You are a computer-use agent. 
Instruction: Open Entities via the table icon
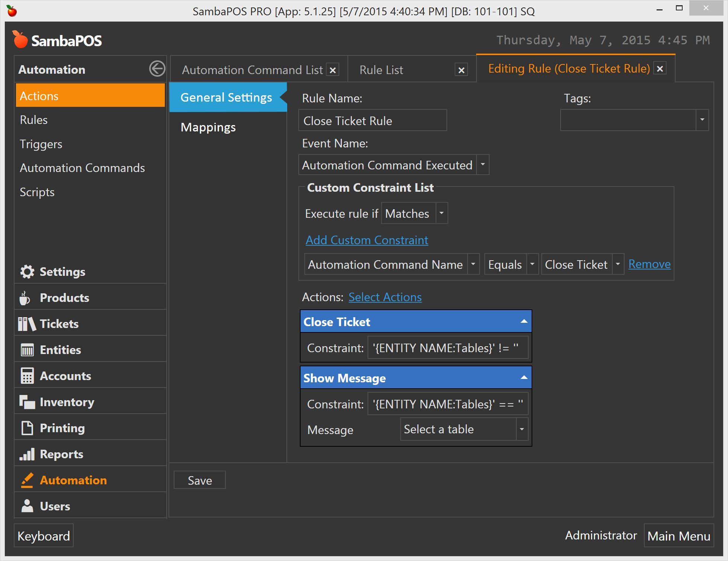(x=27, y=350)
